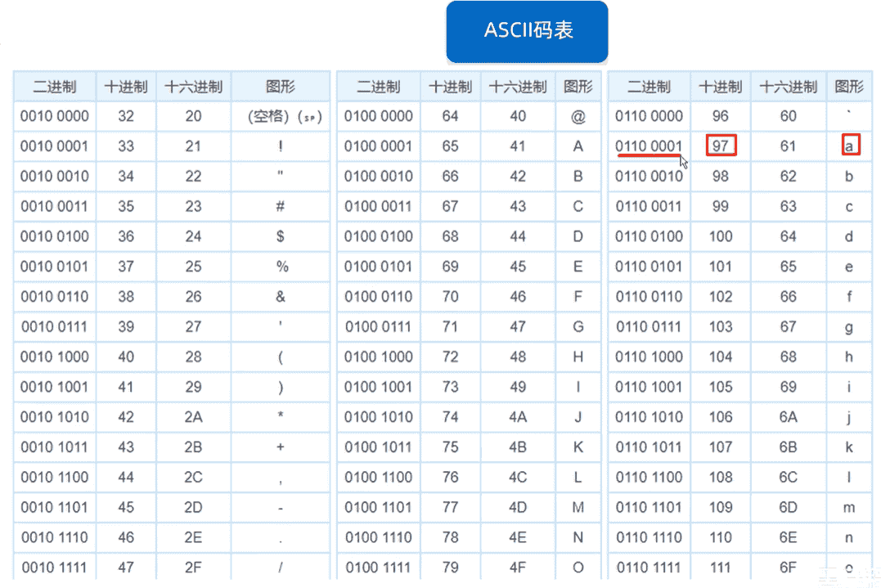Select the $ symbol cell
Image resolution: width=881 pixels, height=588 pixels.
[281, 236]
